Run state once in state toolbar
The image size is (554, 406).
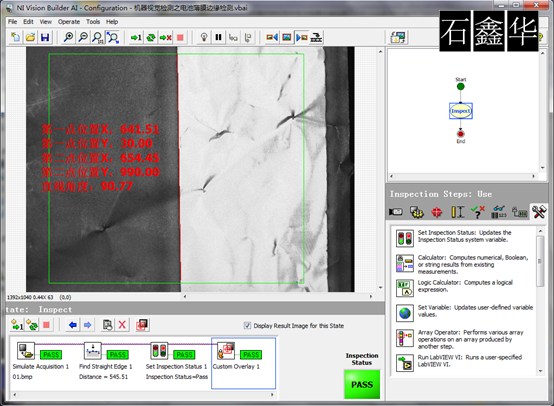click(x=17, y=325)
